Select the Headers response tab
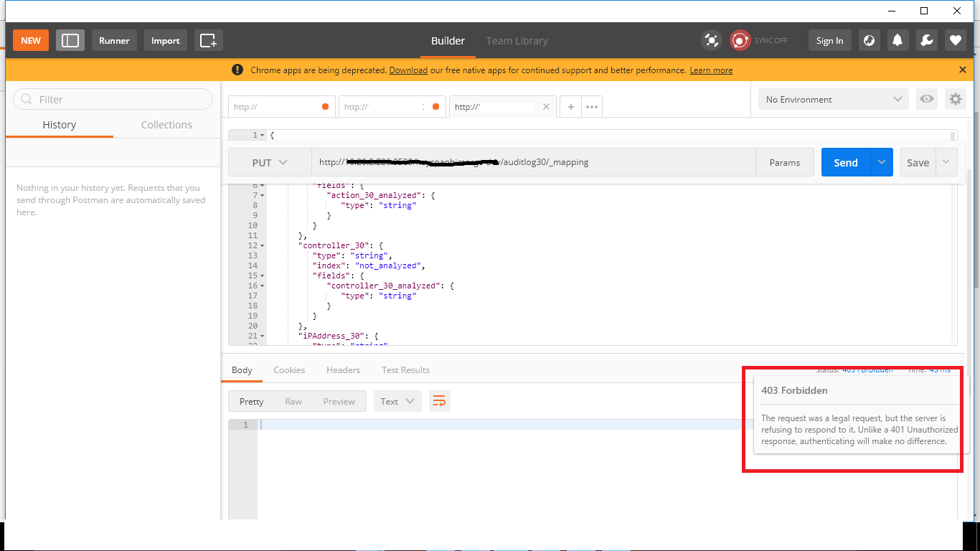Image resolution: width=980 pixels, height=551 pixels. pyautogui.click(x=343, y=370)
